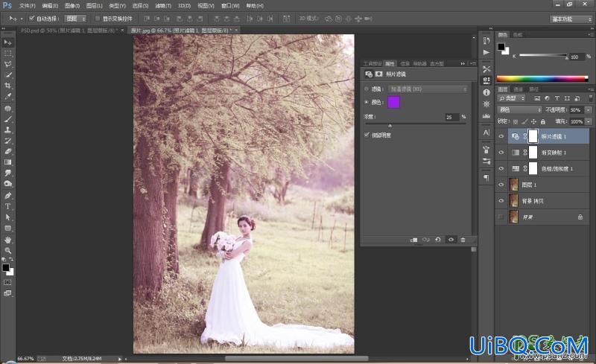Select the Crop tool
Image resolution: width=596 pixels, height=364 pixels.
(7, 86)
